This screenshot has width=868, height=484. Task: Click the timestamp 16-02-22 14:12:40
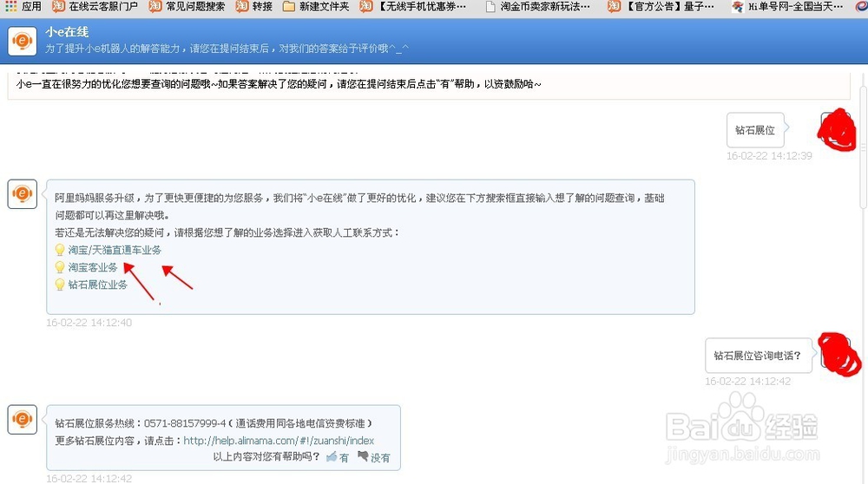(x=89, y=323)
